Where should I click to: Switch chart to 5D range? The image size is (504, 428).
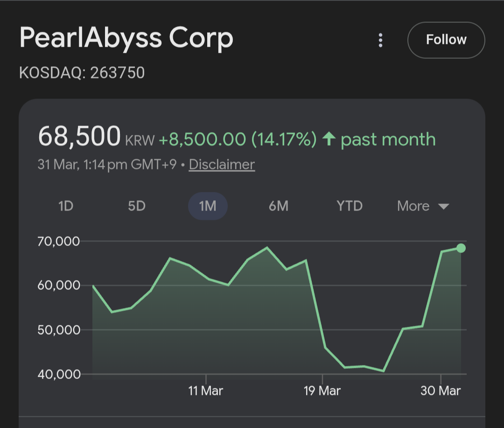[137, 206]
